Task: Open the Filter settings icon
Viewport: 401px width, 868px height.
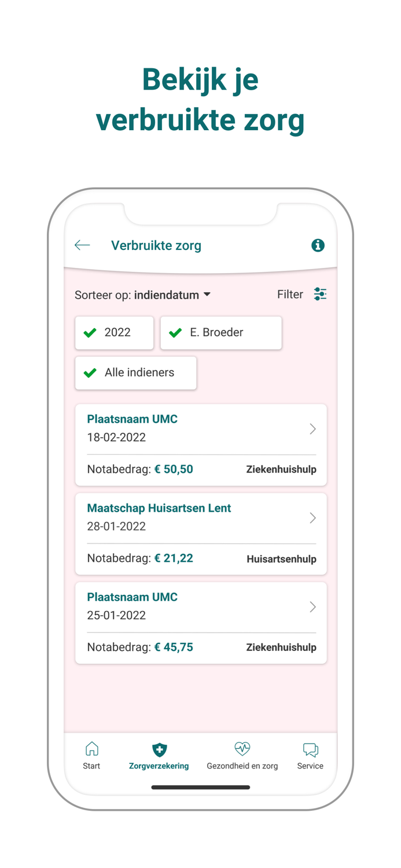Action: point(320,295)
